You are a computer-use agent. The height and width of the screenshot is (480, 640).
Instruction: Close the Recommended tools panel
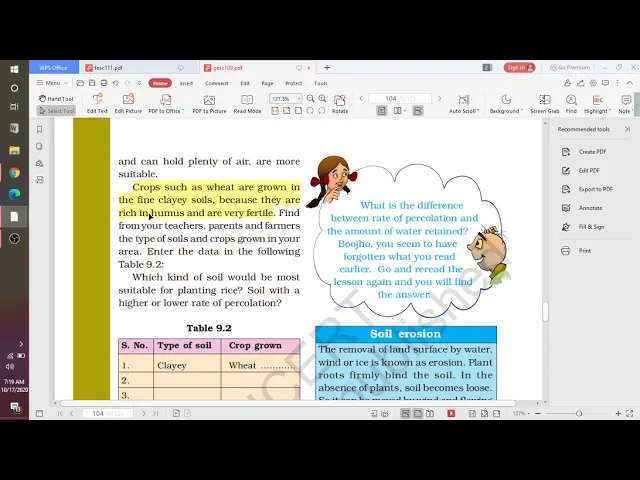pos(627,129)
